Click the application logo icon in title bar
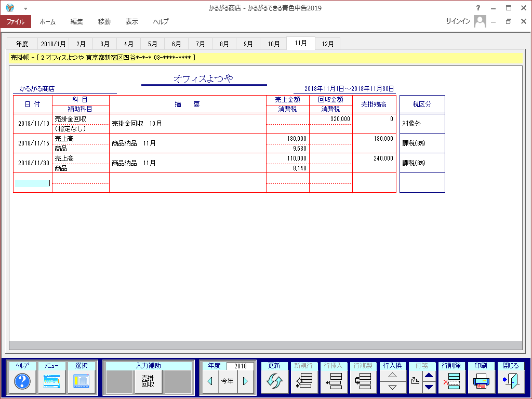Viewport: 532px width, 399px height. [10, 7]
